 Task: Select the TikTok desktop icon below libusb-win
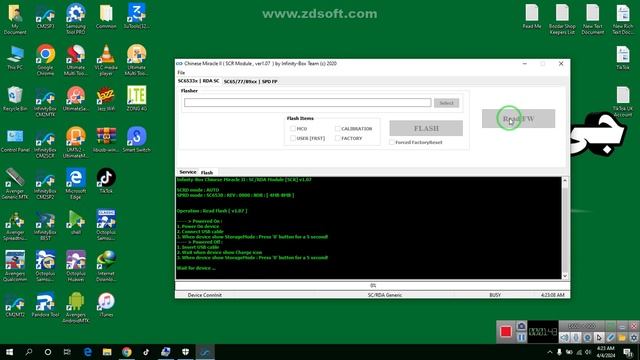click(x=106, y=180)
